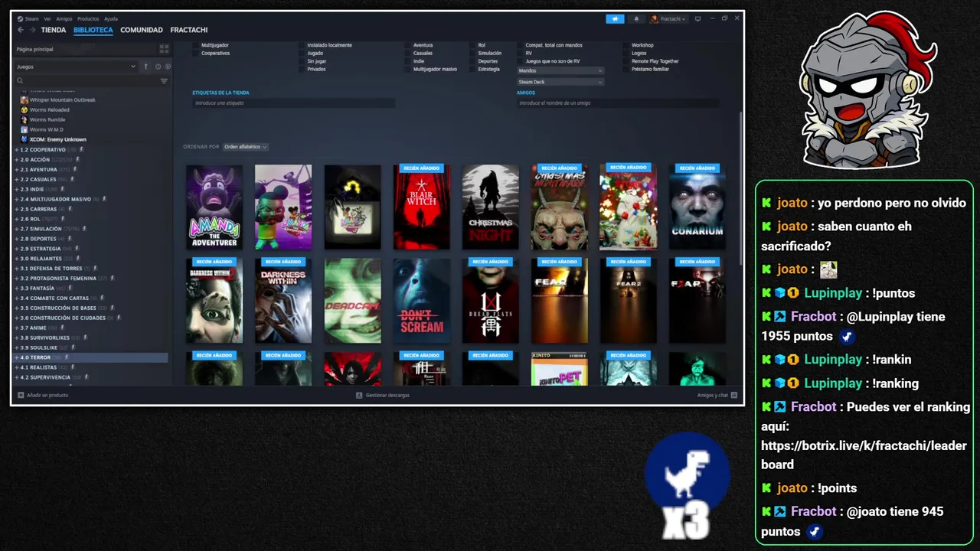
Task: Show recent activity with the clock icon
Action: pyautogui.click(x=158, y=67)
